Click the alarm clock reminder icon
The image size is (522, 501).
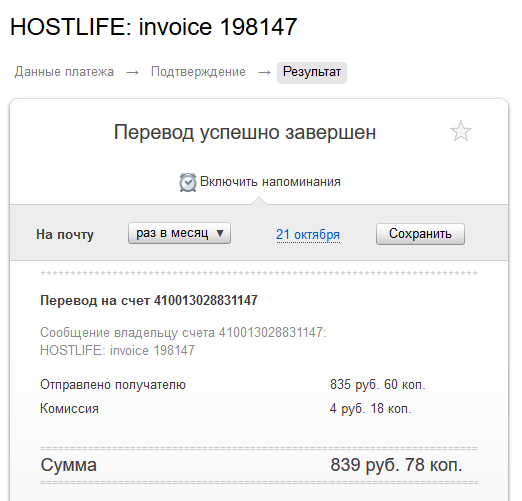click(x=188, y=182)
